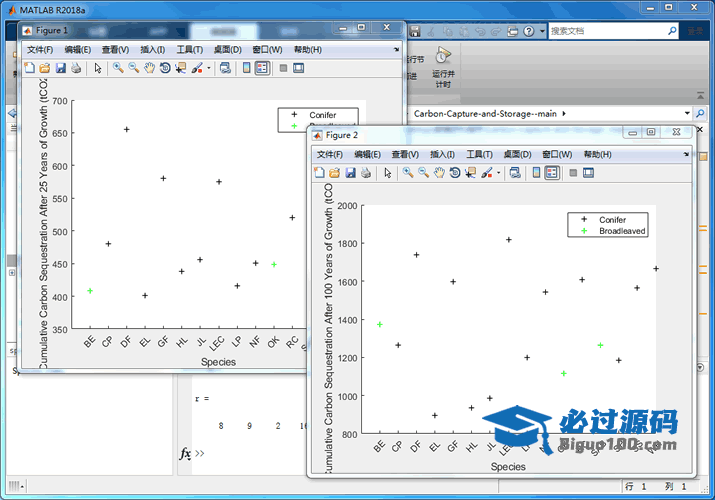Screen dimensions: 715x500
Task: Open 帮助(H) menu in Figure 2
Action: [x=597, y=155]
